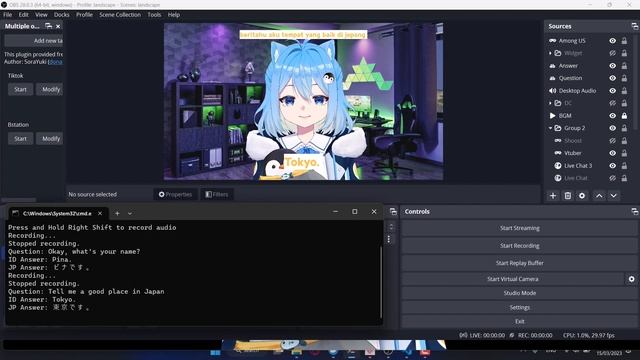Expand the Widget group
This screenshot has width=640, height=360.
(550, 53)
